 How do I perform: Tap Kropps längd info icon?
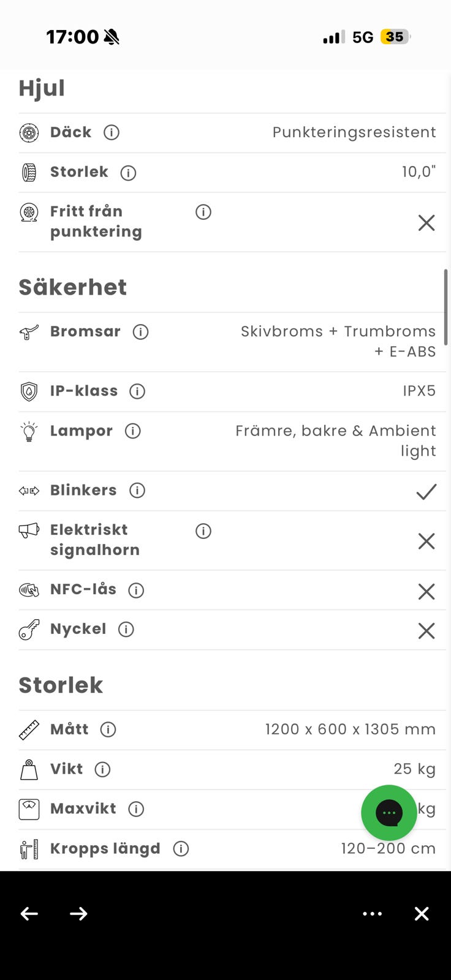[x=181, y=849]
